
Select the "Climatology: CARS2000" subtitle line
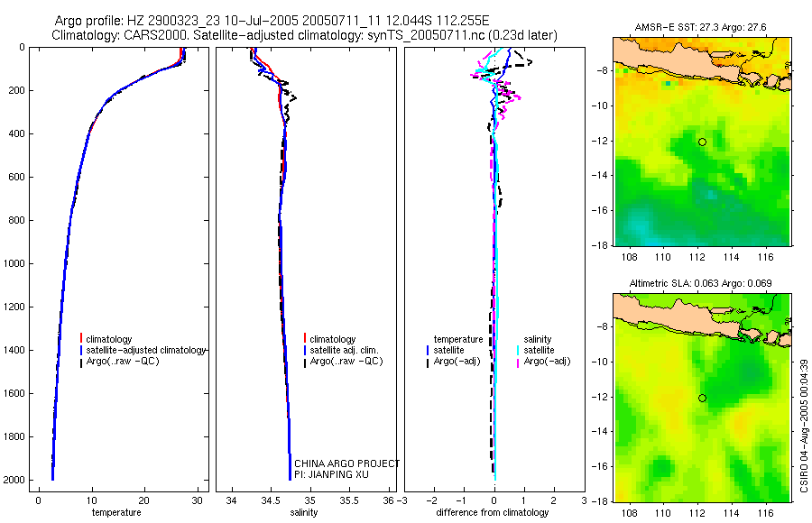tap(305, 35)
